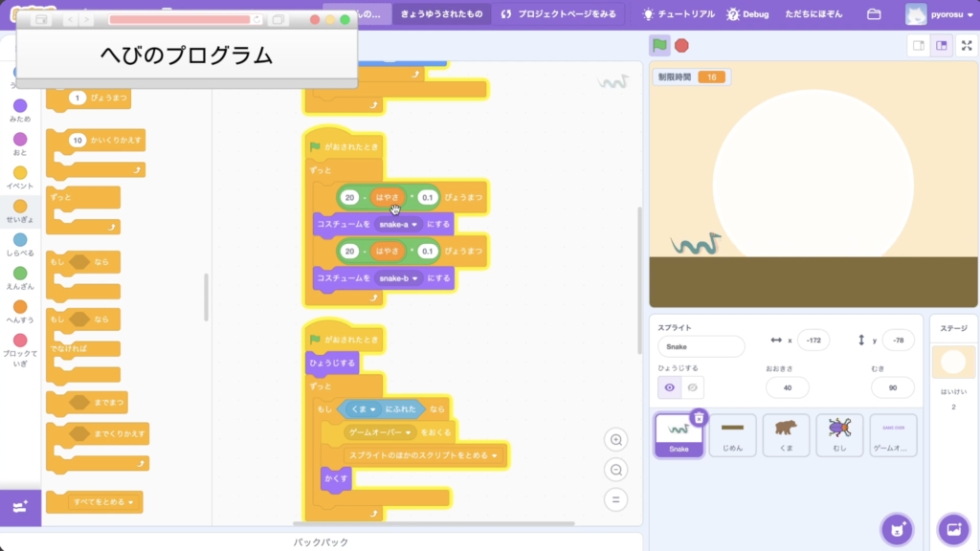Click the choose a sprite cat button
This screenshot has width=980, height=551.
[x=897, y=529]
